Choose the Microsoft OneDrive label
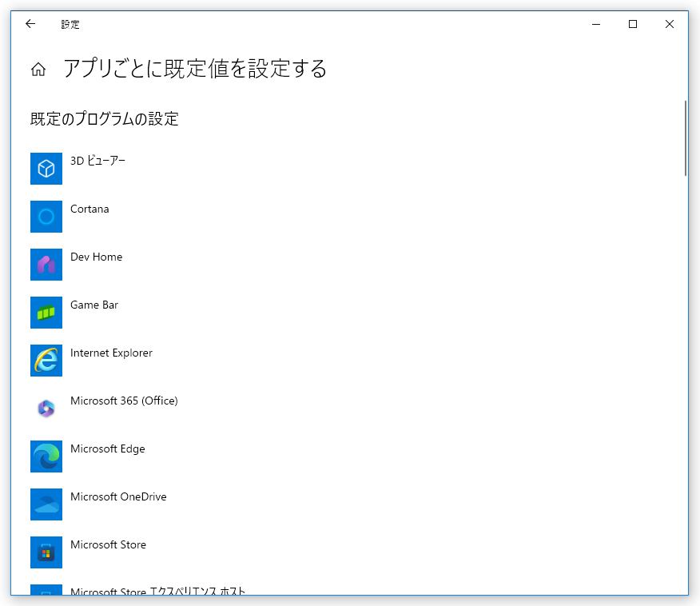 point(118,496)
